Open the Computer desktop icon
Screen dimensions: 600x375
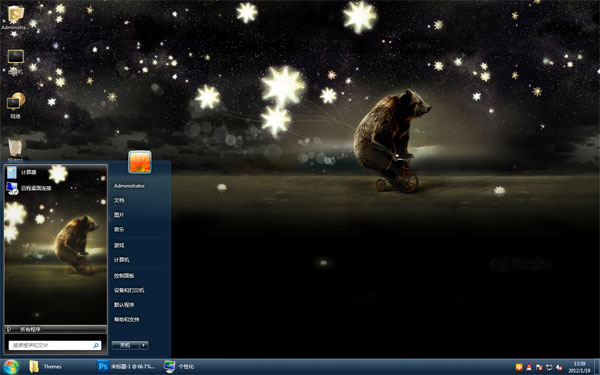pyautogui.click(x=15, y=62)
